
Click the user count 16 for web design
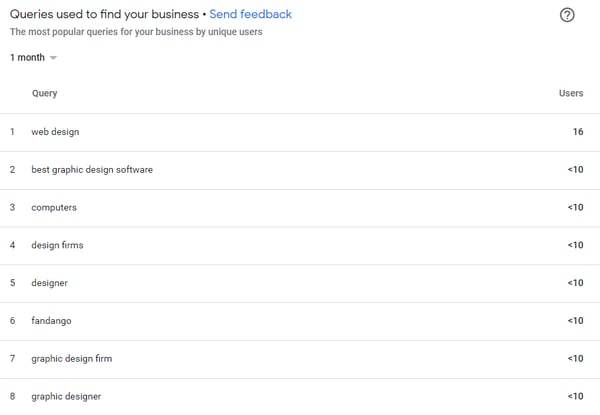coord(577,132)
